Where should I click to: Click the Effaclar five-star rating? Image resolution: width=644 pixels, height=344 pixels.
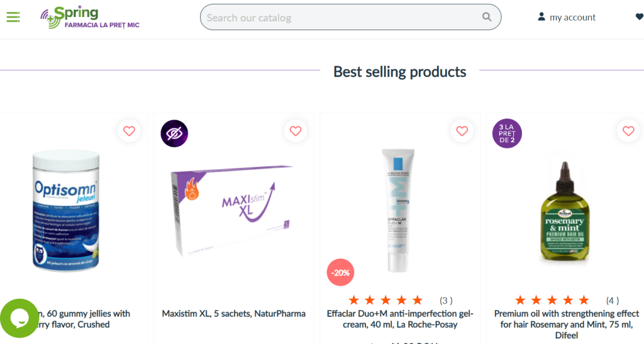click(386, 300)
